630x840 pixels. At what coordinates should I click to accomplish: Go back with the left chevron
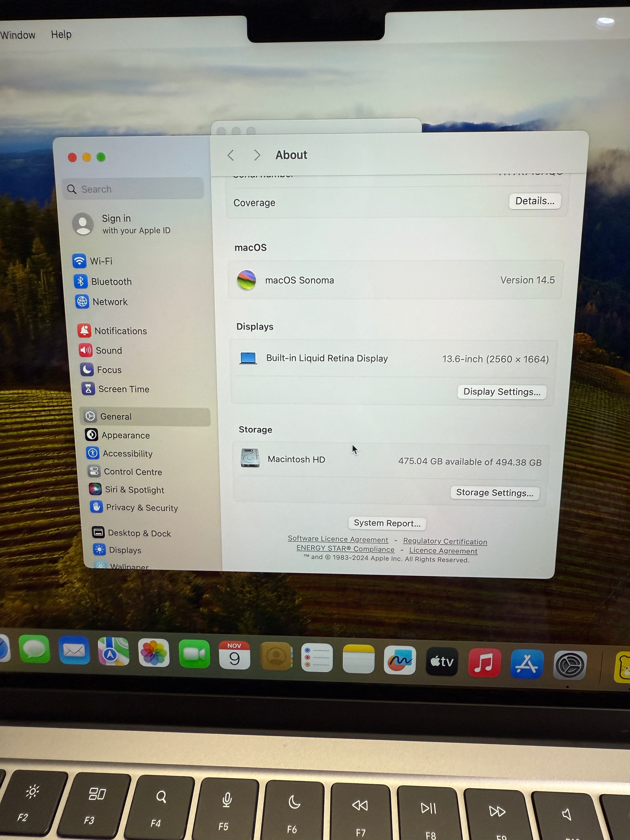point(230,155)
